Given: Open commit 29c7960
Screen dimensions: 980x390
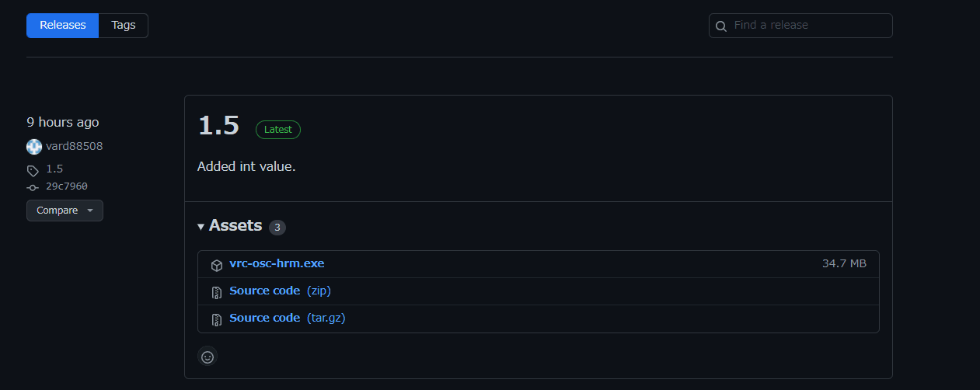Looking at the screenshot, I should (67, 186).
